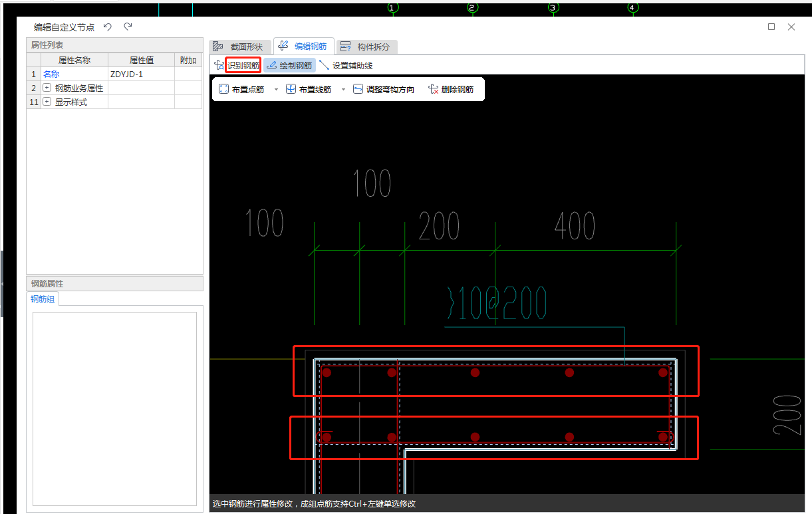Click the top-left rebar point in the drawing
The height and width of the screenshot is (514, 812).
[x=327, y=373]
